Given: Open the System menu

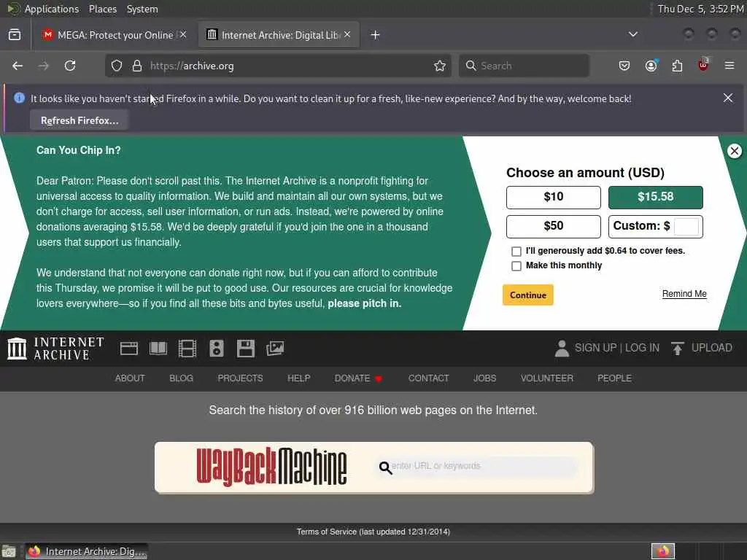Looking at the screenshot, I should click(x=142, y=9).
